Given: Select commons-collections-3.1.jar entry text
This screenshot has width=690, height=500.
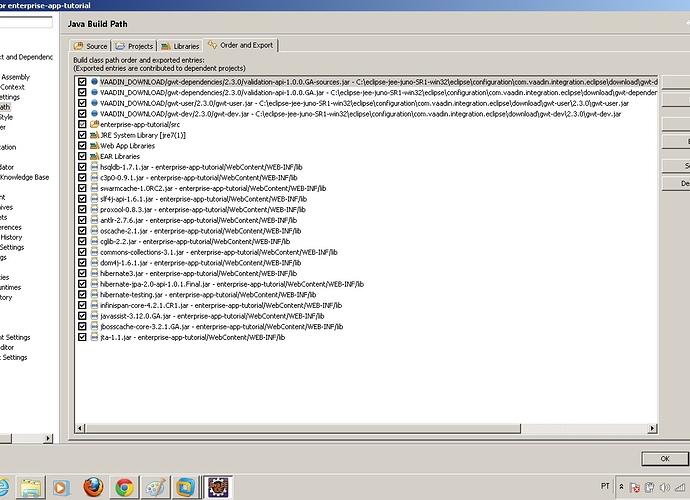Looking at the screenshot, I should coord(219,252).
